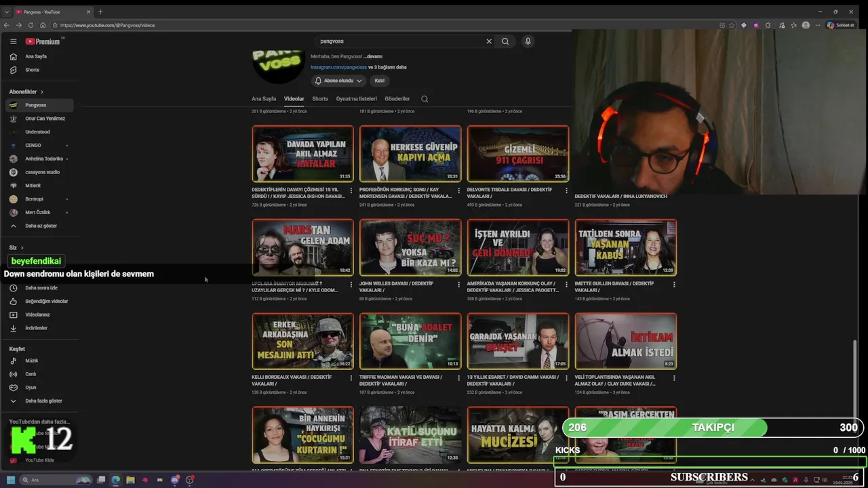Open Discord from the taskbar
The height and width of the screenshot is (488, 868).
(x=175, y=480)
